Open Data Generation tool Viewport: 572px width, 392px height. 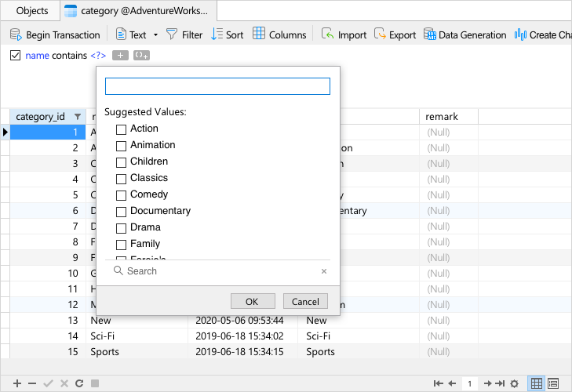coord(465,34)
